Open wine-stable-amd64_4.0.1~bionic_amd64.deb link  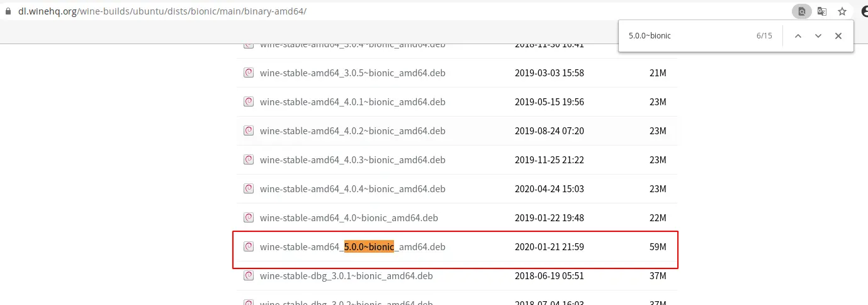coord(352,101)
